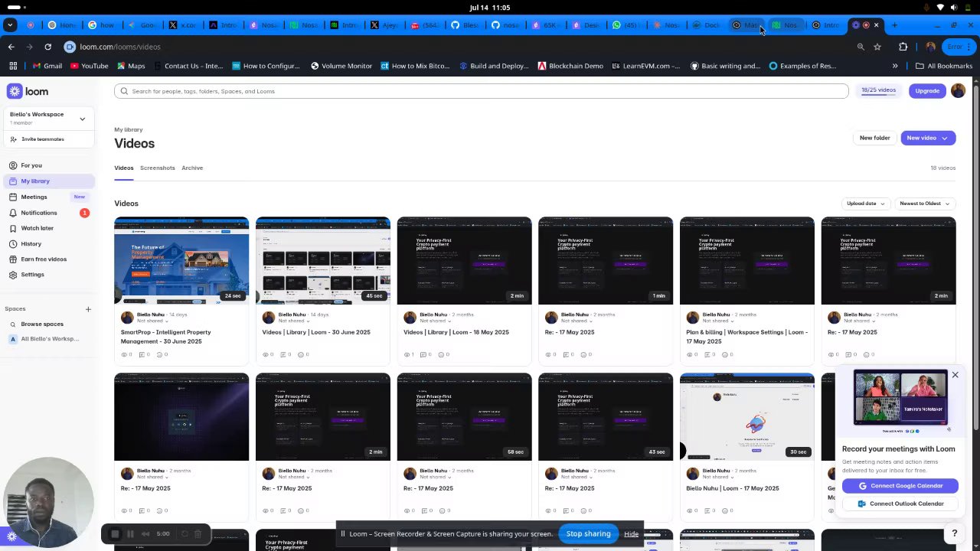Open browser zoom magnifier icon in address bar
The height and width of the screenshot is (551, 980).
[861, 47]
